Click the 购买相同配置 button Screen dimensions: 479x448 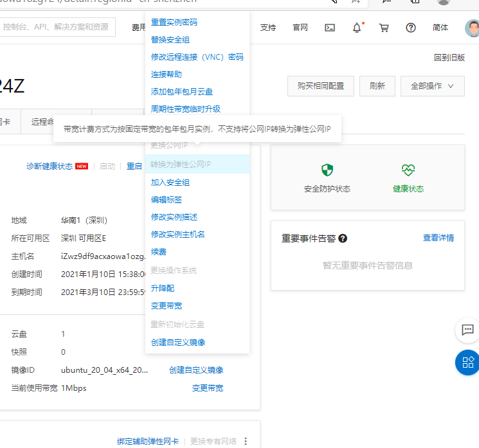320,85
